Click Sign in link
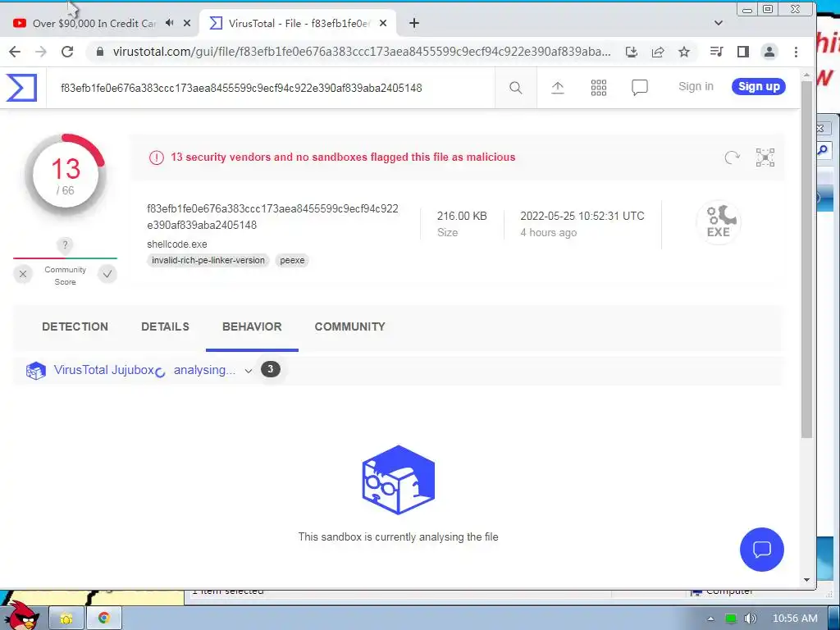The height and width of the screenshot is (630, 840). point(696,86)
